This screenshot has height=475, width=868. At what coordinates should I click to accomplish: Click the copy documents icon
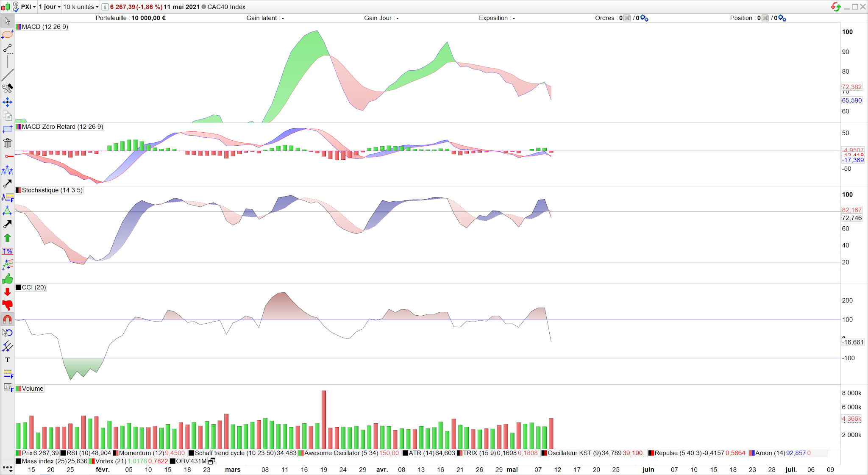point(7,116)
